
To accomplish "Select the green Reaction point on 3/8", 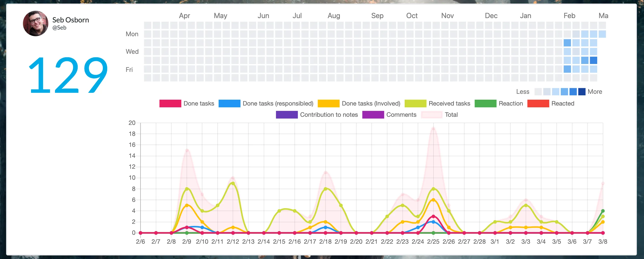I will click(x=603, y=211).
